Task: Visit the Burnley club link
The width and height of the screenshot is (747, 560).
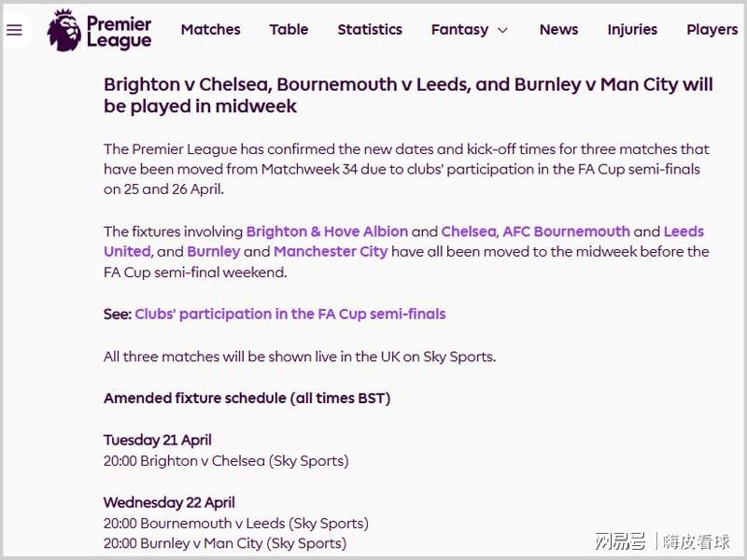Action: pos(213,252)
